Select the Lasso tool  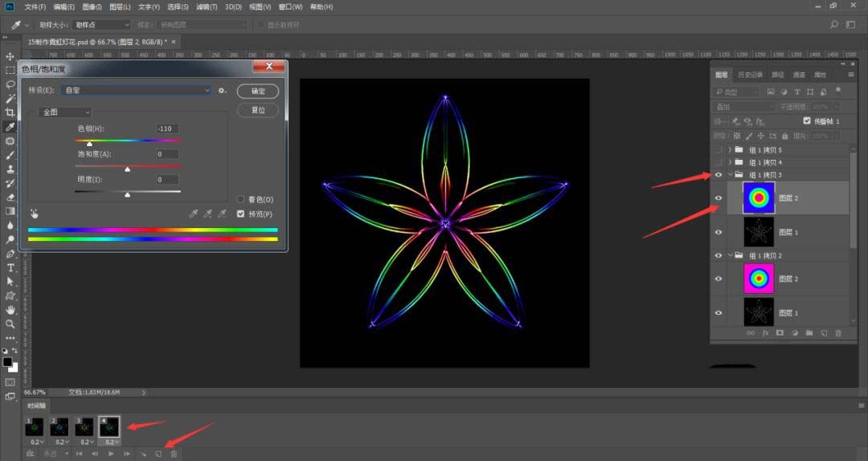[x=10, y=84]
